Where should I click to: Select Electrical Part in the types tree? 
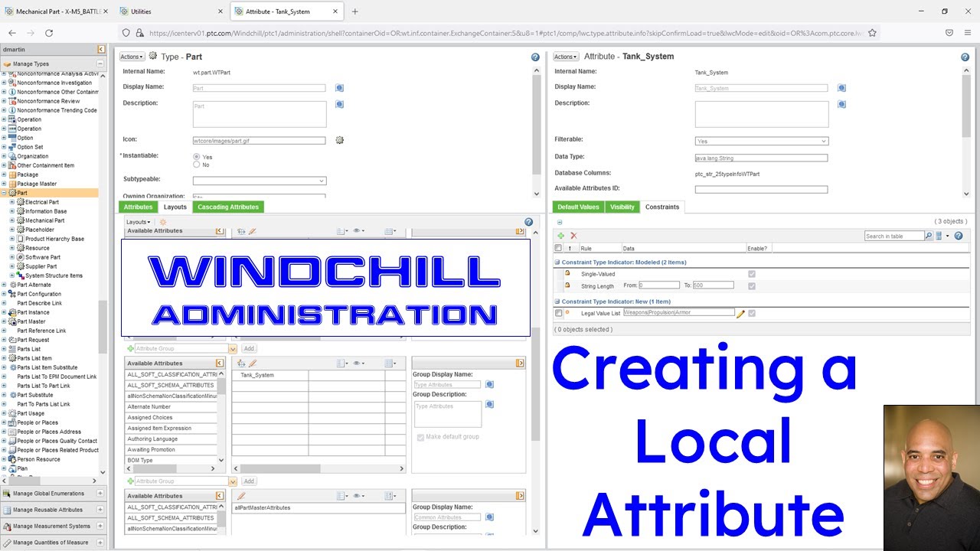pos(42,202)
